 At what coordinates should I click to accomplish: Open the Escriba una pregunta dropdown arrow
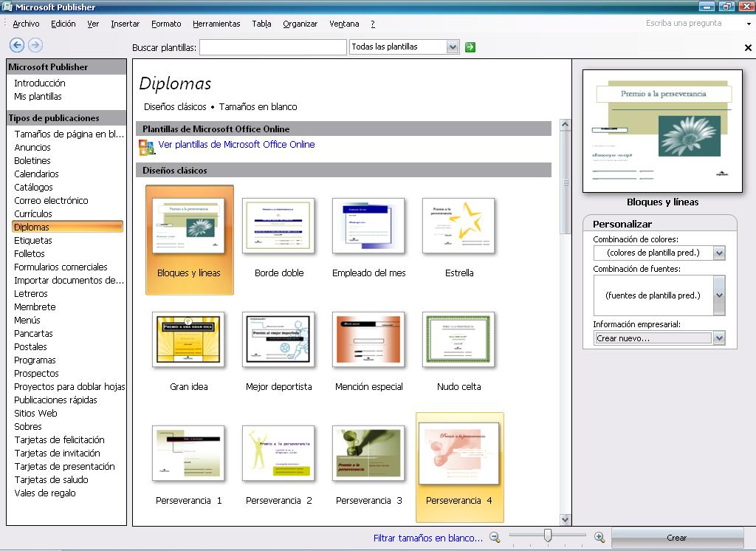[x=749, y=24]
